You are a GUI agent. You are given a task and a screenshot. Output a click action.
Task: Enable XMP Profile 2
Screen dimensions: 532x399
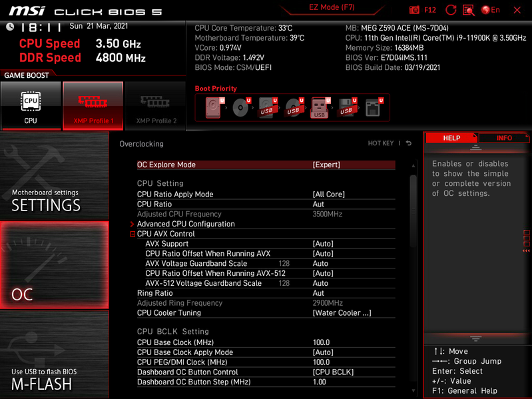[x=156, y=105]
